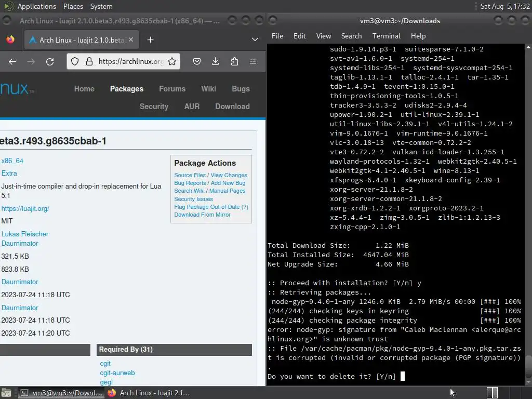Screen dimensions: 532x399
Task: Open View Changes link
Action: [x=229, y=175]
